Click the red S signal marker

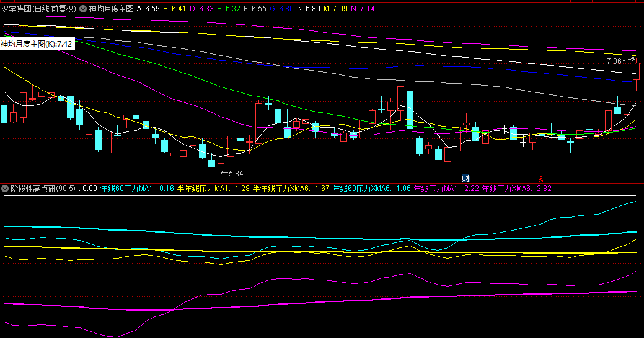pyautogui.click(x=541, y=179)
